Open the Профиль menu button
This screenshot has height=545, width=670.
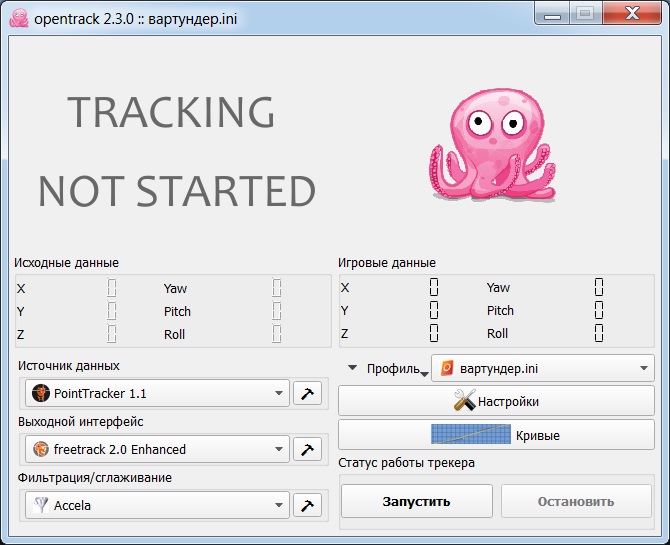click(397, 368)
